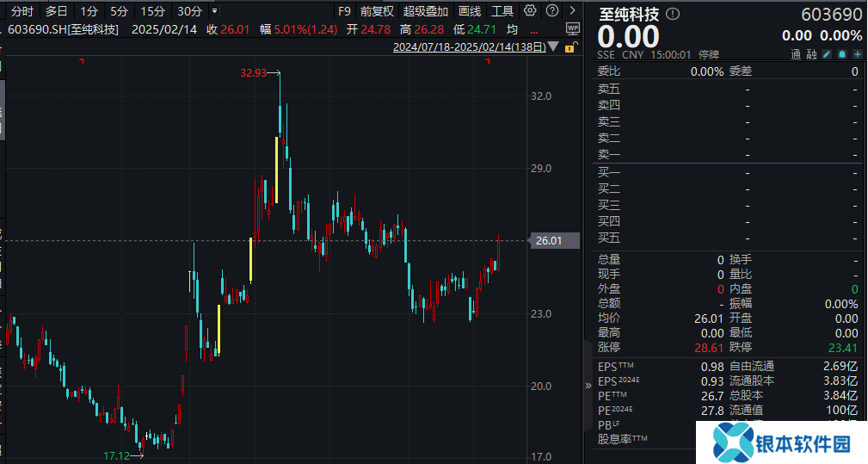Collapse the quote side panel with double chevron

[x=588, y=387]
